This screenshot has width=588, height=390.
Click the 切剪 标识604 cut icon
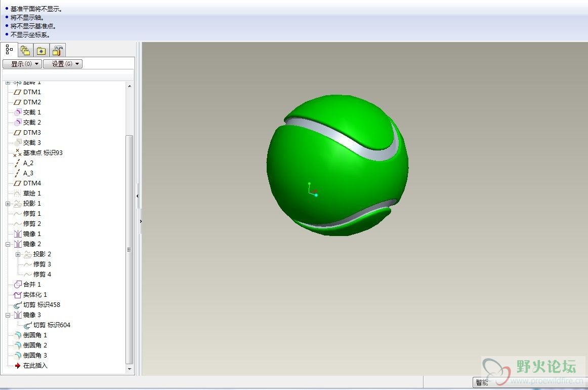pos(28,325)
